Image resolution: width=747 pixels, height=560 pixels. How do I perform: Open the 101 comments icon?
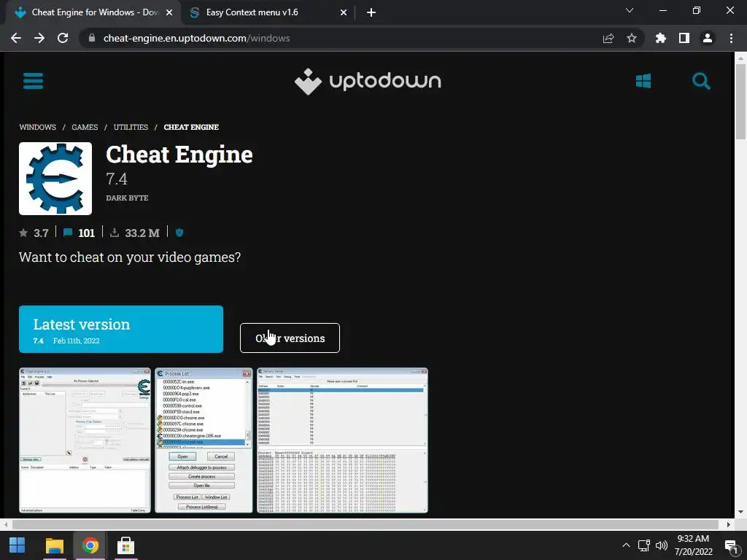pyautogui.click(x=68, y=233)
